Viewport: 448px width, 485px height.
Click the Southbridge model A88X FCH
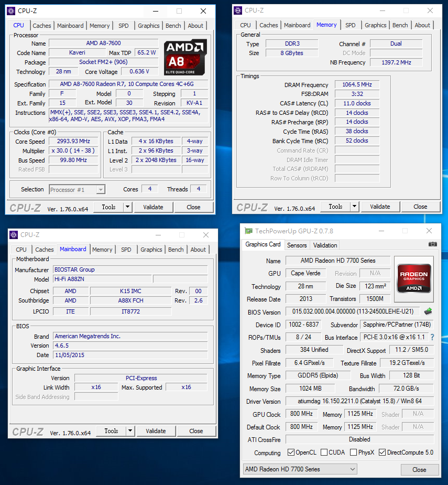131,300
